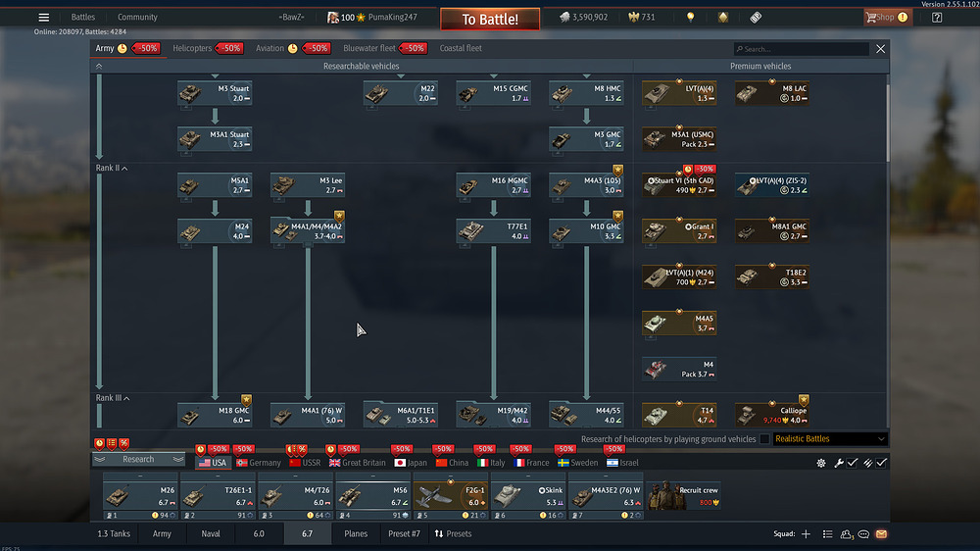980x551 pixels.
Task: Expand the Research panel bar
Action: coord(138,459)
